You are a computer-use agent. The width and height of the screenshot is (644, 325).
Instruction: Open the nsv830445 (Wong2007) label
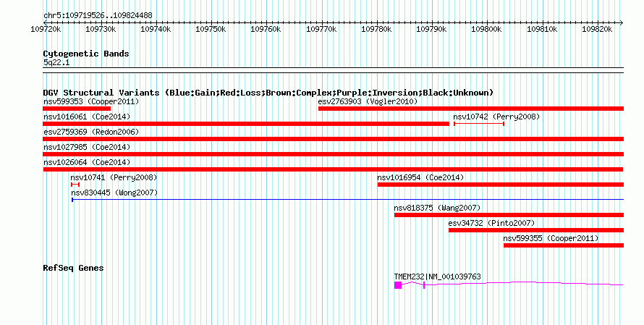pyautogui.click(x=114, y=193)
